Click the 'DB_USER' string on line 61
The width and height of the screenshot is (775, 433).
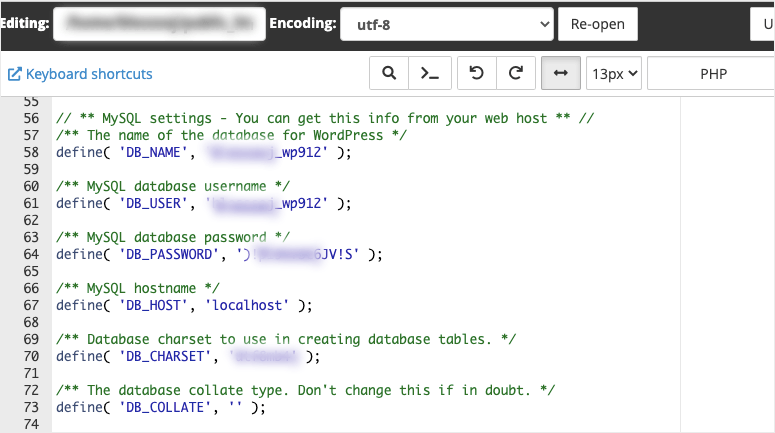(153, 203)
